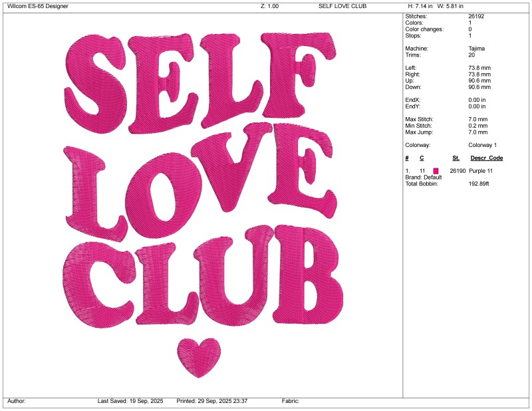Click the 'Left:' measurement label
This screenshot has height=411, width=532.
(x=410, y=68)
